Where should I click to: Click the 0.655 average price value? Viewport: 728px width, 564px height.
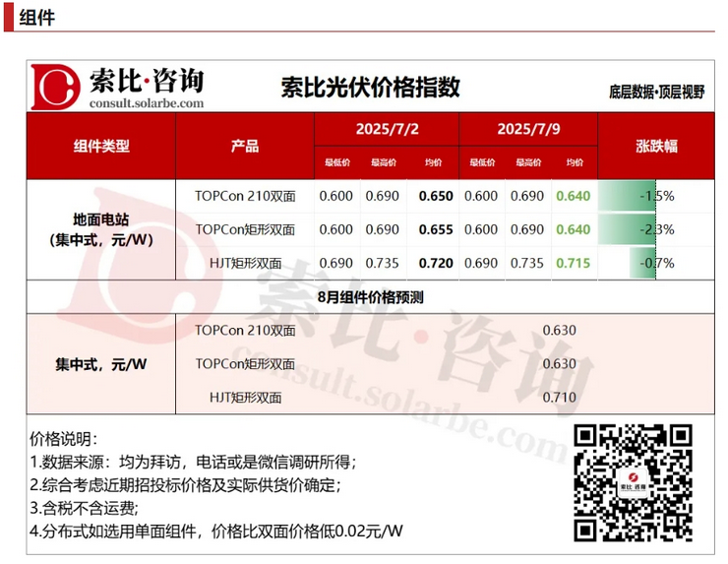[x=436, y=229]
